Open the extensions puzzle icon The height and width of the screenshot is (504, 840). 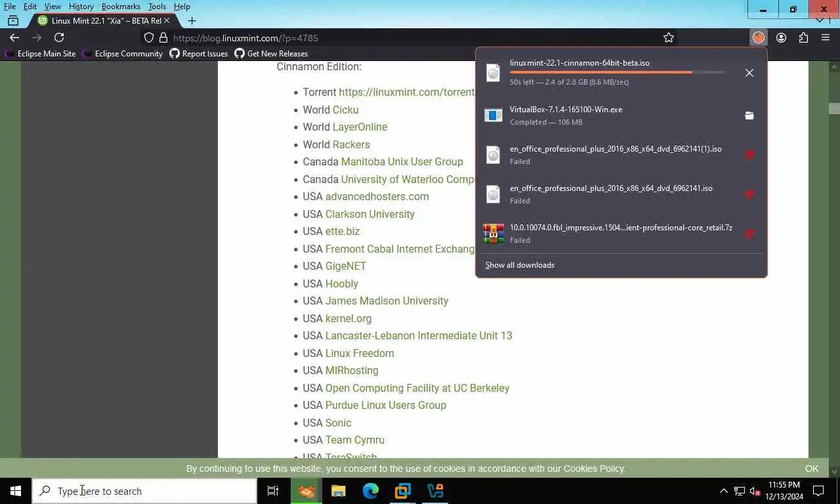coord(803,37)
